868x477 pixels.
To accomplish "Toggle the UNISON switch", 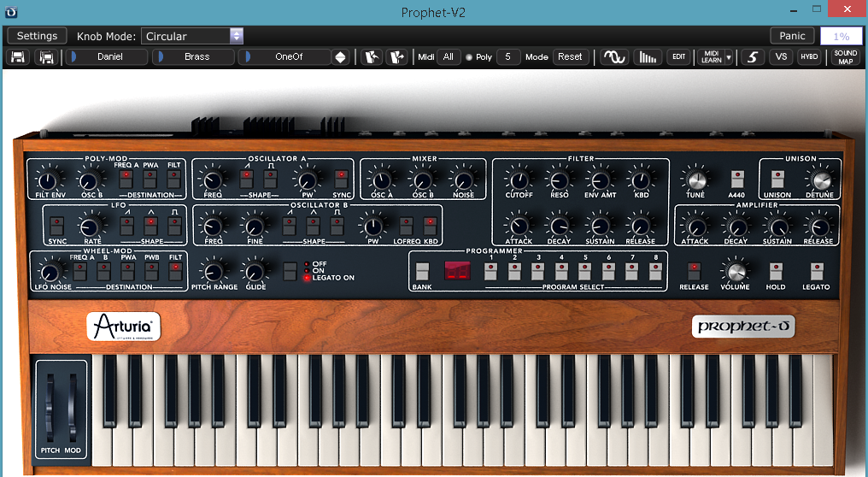I will [777, 179].
